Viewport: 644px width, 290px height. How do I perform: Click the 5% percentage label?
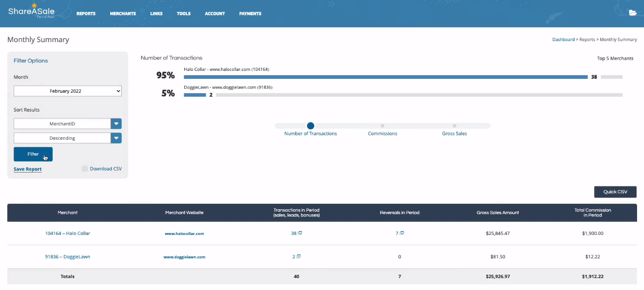click(x=168, y=93)
